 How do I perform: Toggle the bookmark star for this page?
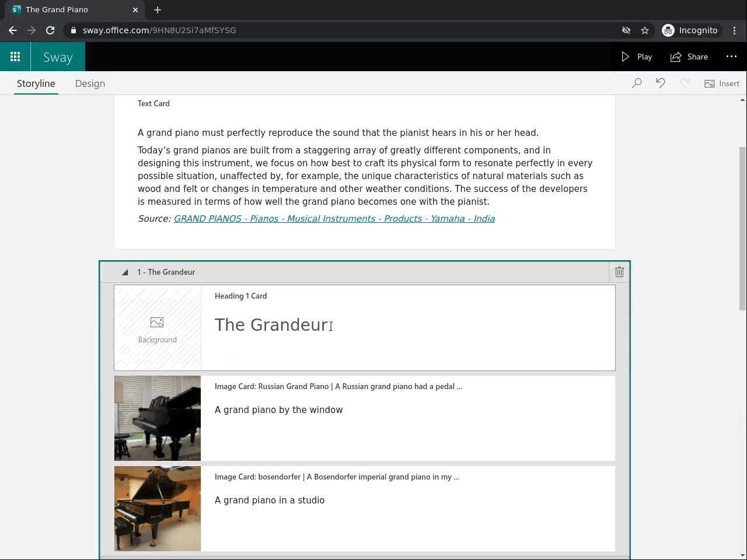(x=644, y=30)
